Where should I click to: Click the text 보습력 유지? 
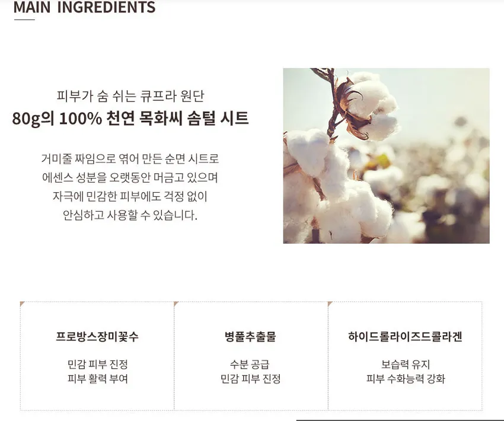click(406, 364)
